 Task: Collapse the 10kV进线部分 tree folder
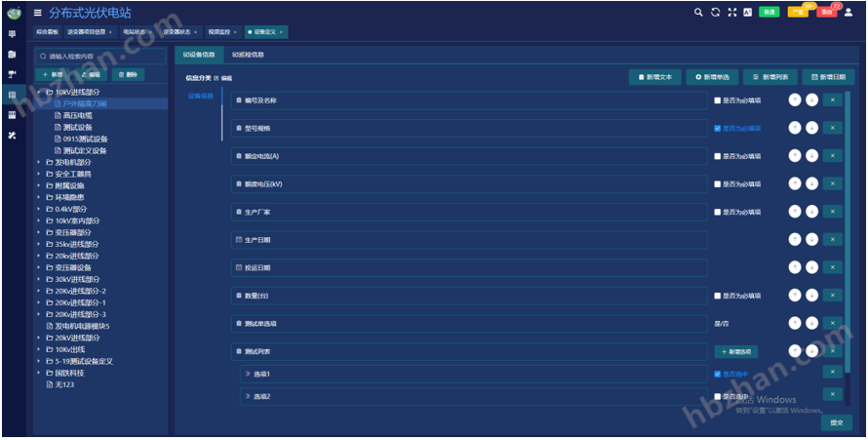coord(39,92)
